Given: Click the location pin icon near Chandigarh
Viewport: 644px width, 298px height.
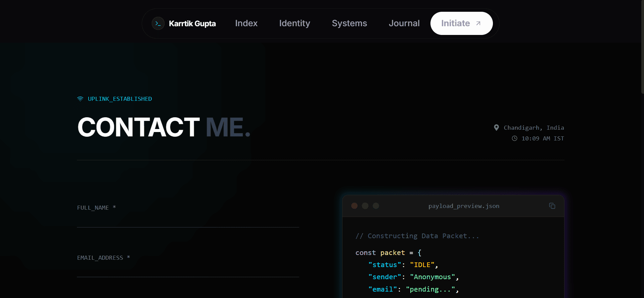Looking at the screenshot, I should pyautogui.click(x=496, y=128).
